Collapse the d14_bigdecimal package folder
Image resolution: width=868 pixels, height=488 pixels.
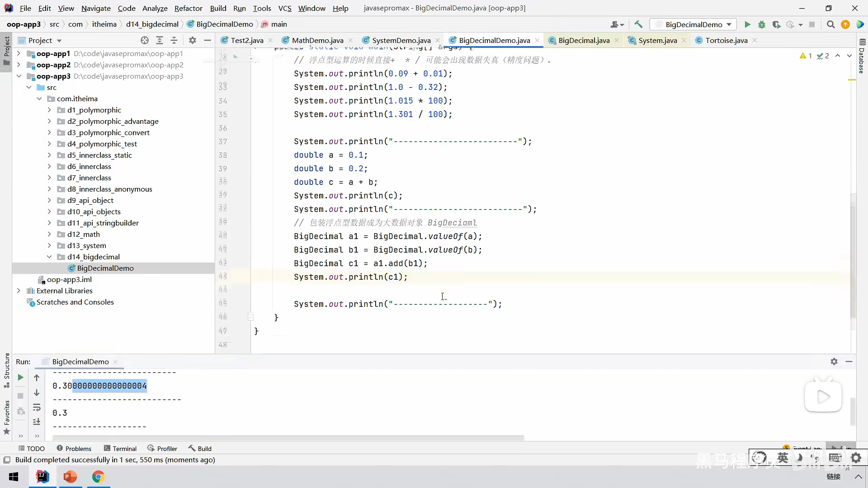49,257
